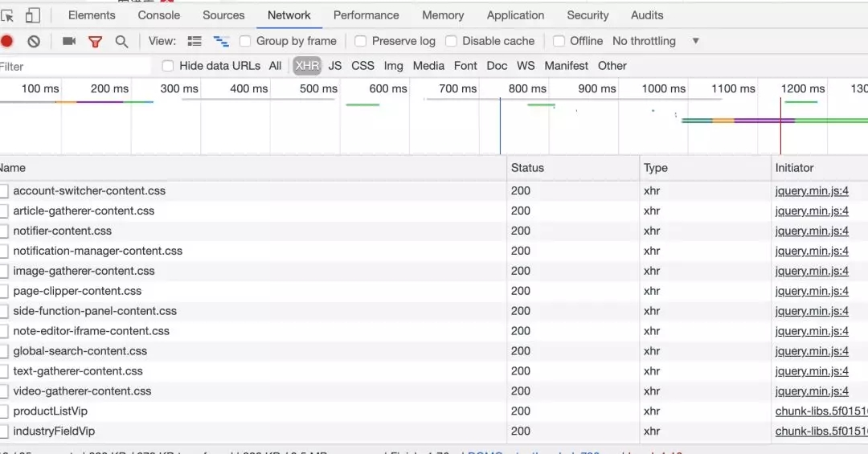This screenshot has height=454, width=868.
Task: Select text-gatherer-content.css request
Action: pos(77,371)
